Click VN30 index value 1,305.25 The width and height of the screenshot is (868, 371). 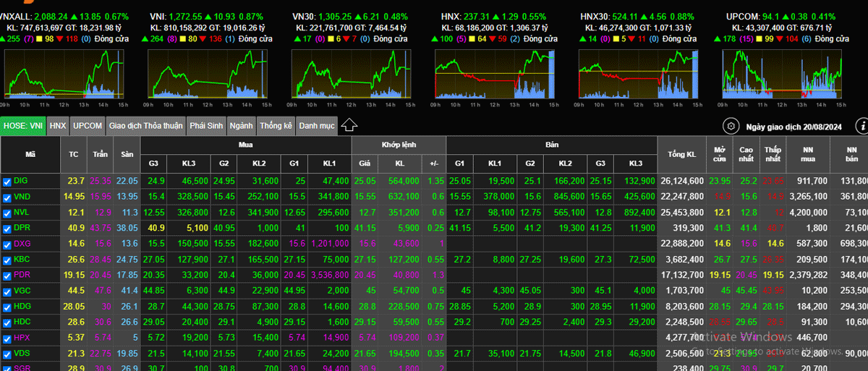(335, 16)
